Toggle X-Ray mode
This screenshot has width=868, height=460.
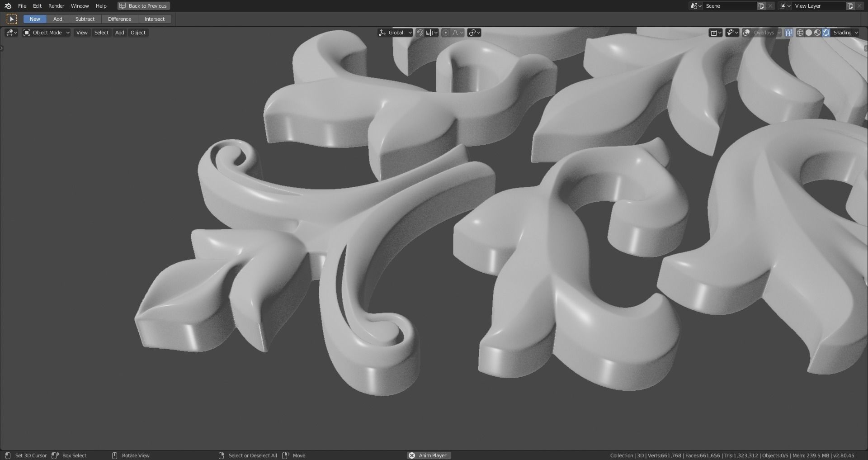(x=789, y=33)
